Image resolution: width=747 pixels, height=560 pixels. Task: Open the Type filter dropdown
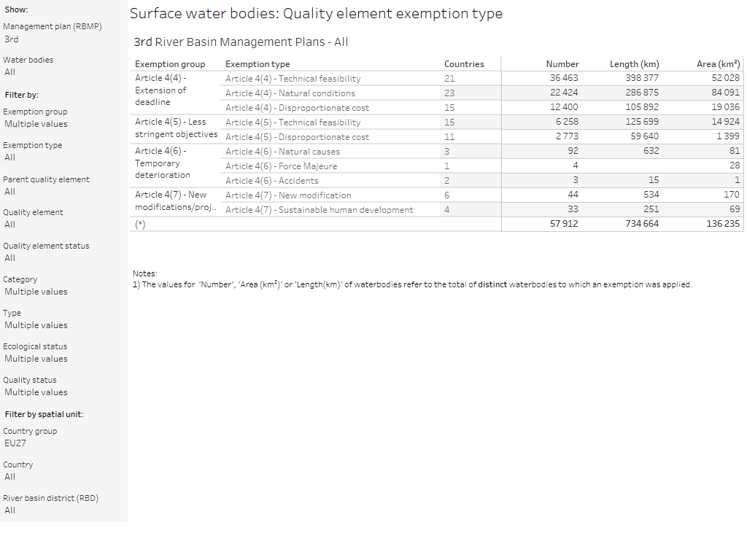63,325
